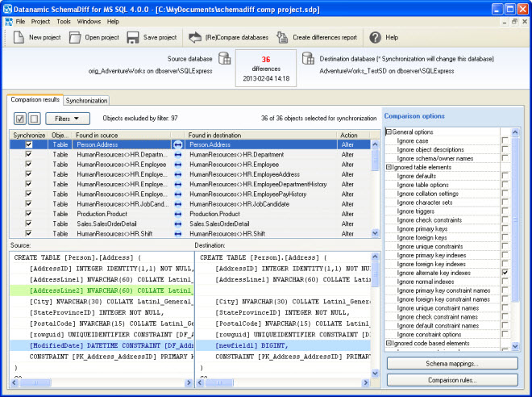Uncheck synchronize for Production.Product row
This screenshot has height=397, width=532.
point(28,214)
